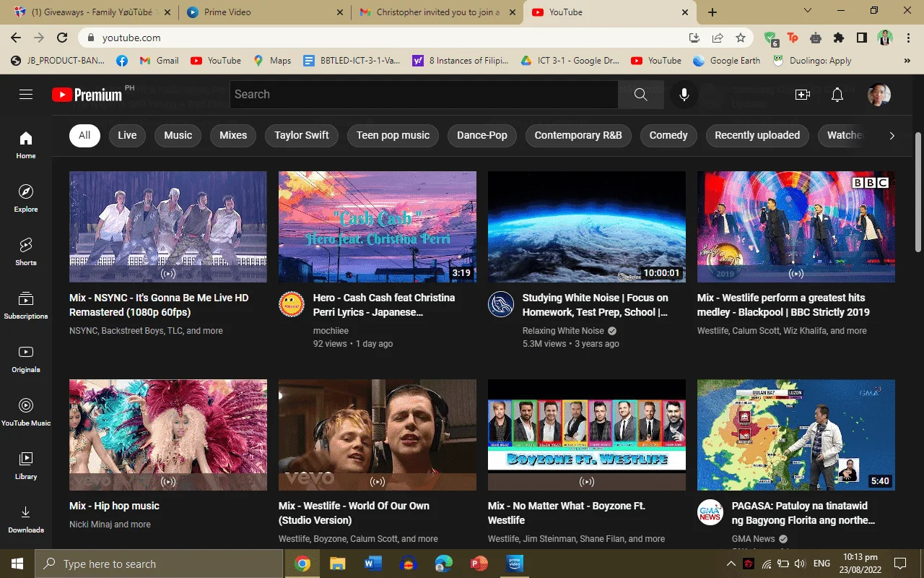
Task: Open the GMA News channel link
Action: pyautogui.click(x=753, y=539)
